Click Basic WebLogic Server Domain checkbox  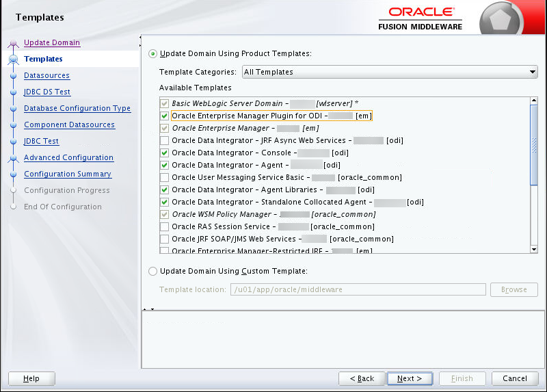point(164,104)
